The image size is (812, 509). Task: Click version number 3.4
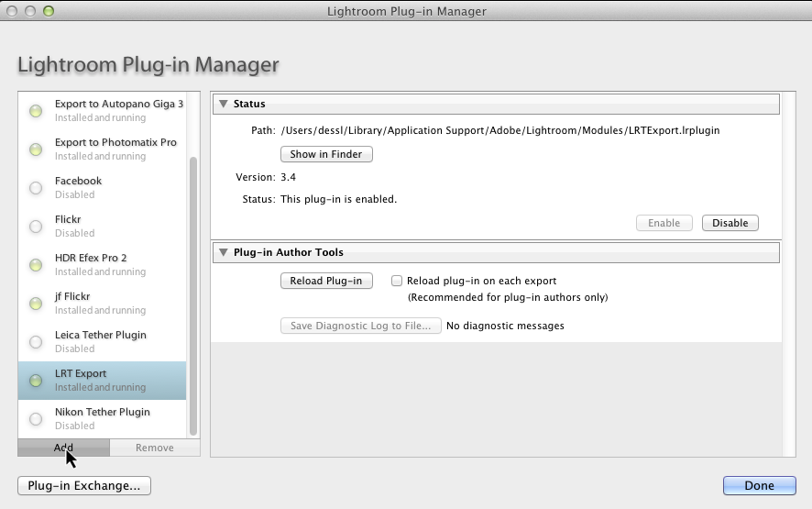click(x=288, y=177)
